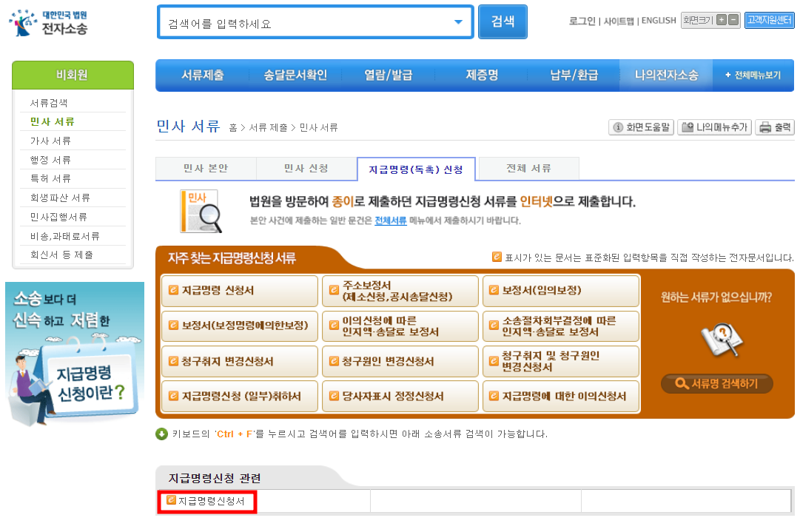The image size is (800, 532).
Task: Click the 화면크기 minus icon to shrink text
Action: 733,19
